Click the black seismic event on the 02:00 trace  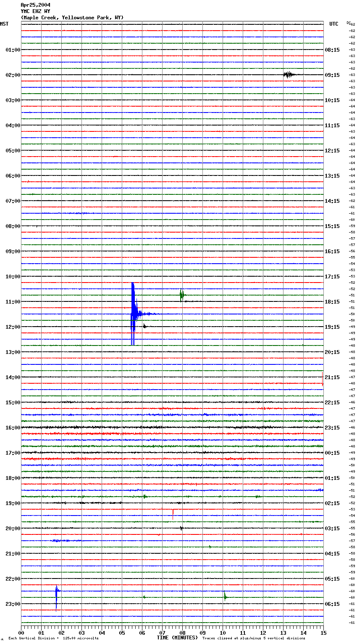[289, 75]
